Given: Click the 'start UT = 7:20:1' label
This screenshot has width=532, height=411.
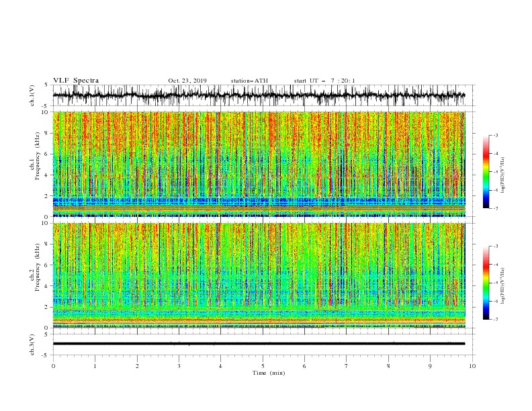Looking at the screenshot, I should pos(324,81).
